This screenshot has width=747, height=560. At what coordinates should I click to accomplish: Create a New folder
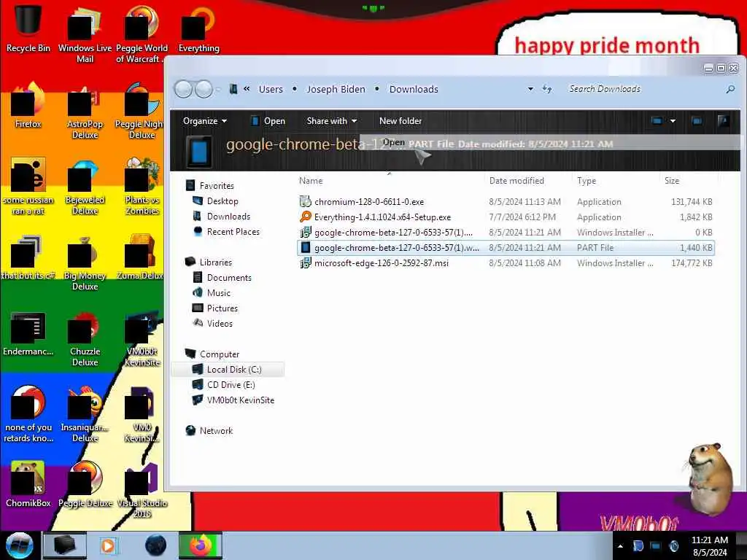(x=400, y=121)
